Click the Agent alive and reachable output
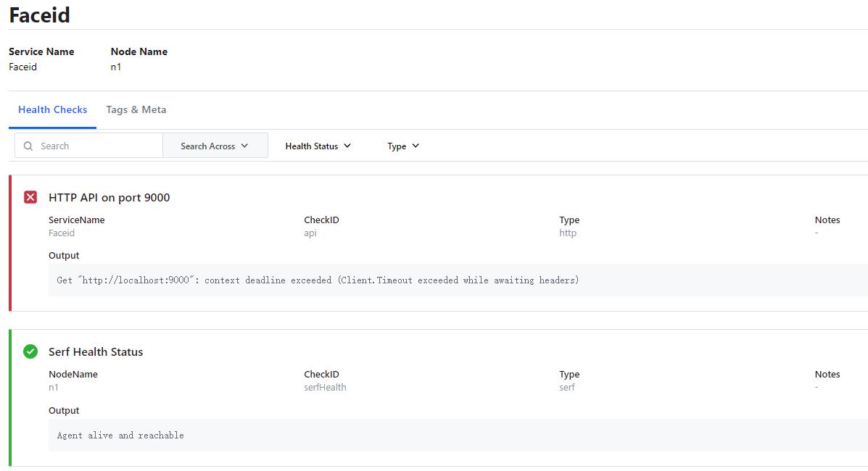The image size is (868, 471). tap(120, 435)
